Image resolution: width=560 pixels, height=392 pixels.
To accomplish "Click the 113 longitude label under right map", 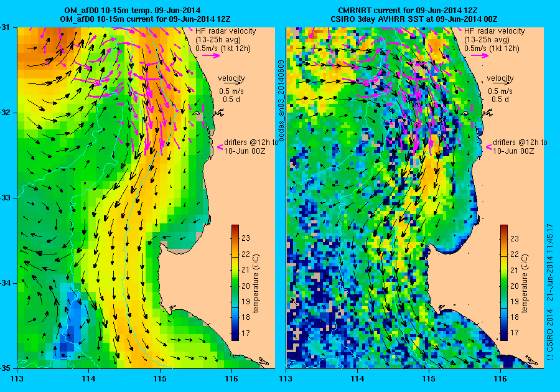I will coord(286,378).
